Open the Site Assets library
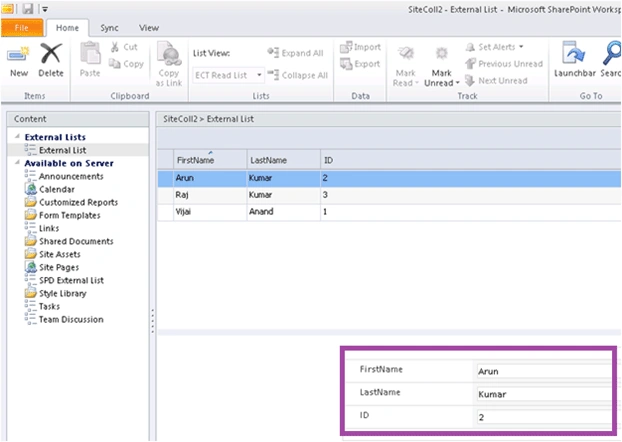Image resolution: width=622 pixels, height=442 pixels. tap(60, 254)
